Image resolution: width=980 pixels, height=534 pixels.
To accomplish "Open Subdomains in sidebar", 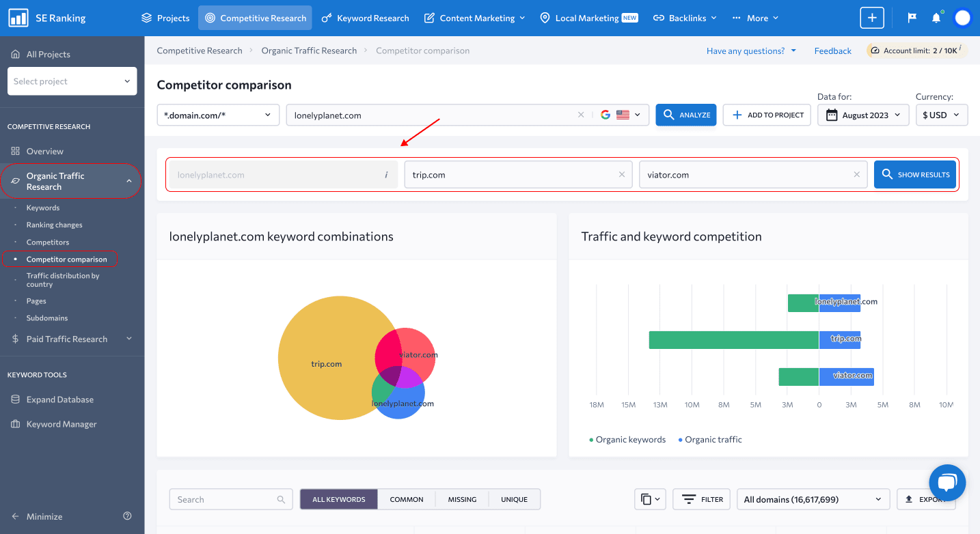I will point(47,318).
